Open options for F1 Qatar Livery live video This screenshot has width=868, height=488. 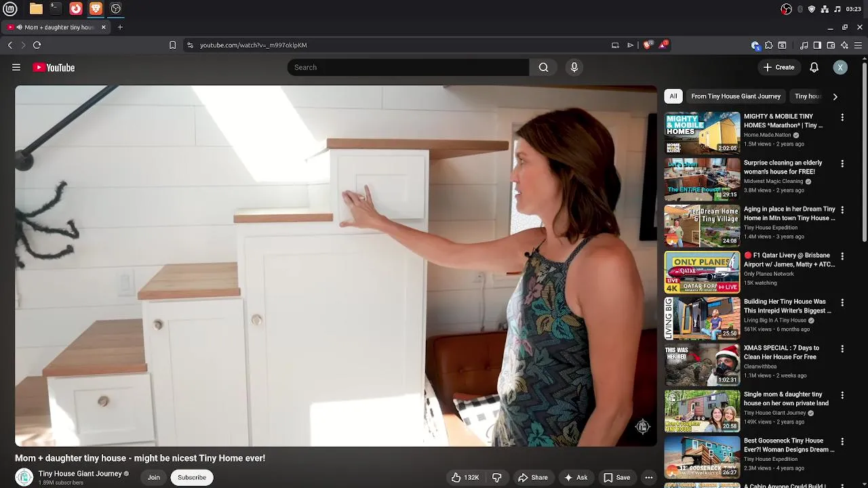point(842,256)
